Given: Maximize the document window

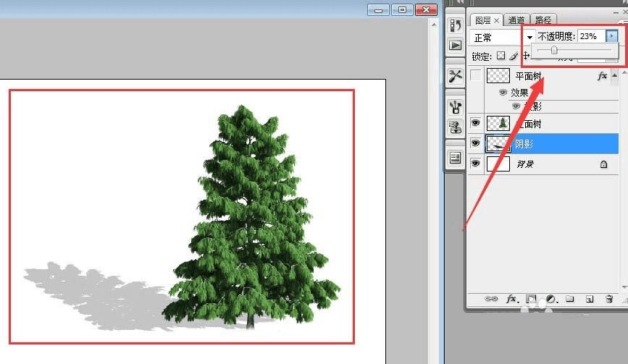Looking at the screenshot, I should coord(402,9).
